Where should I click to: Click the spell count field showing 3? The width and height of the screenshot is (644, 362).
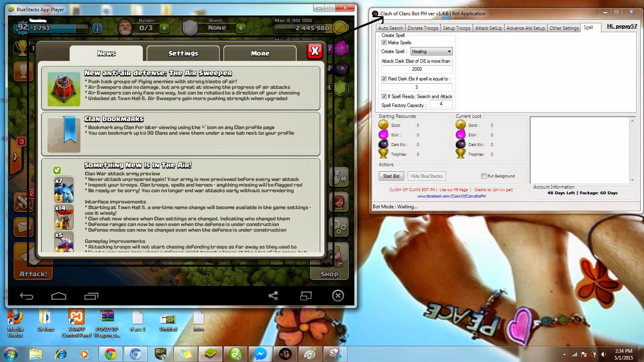point(417,87)
